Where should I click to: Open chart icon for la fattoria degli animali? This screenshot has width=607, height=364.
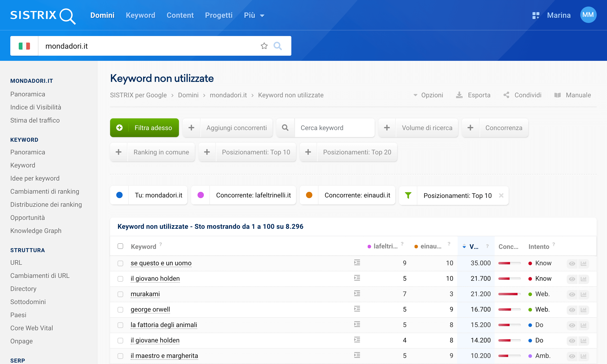tap(583, 325)
